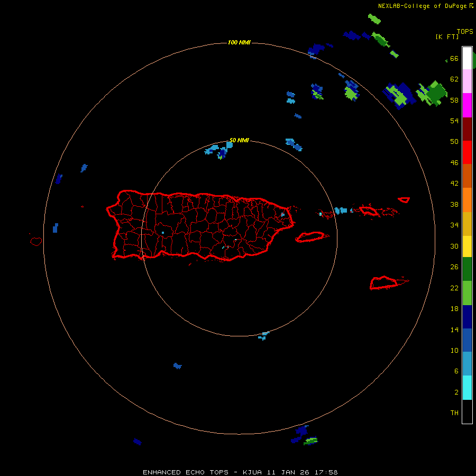Click the TOPS legend title
The image size is (476, 476).
[x=465, y=31]
